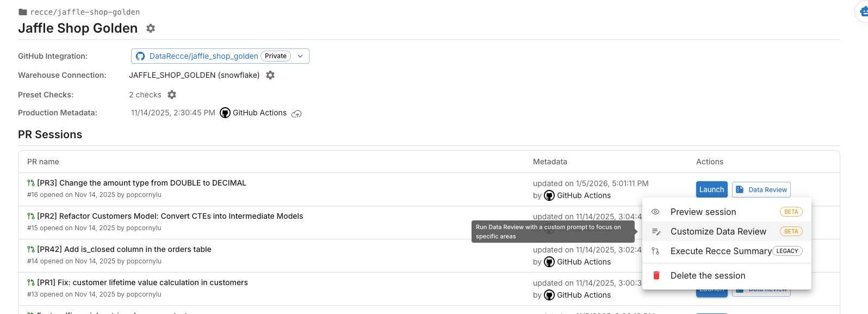Click the '11/14/2025, 2:30:45 PM' timestamp

[173, 113]
